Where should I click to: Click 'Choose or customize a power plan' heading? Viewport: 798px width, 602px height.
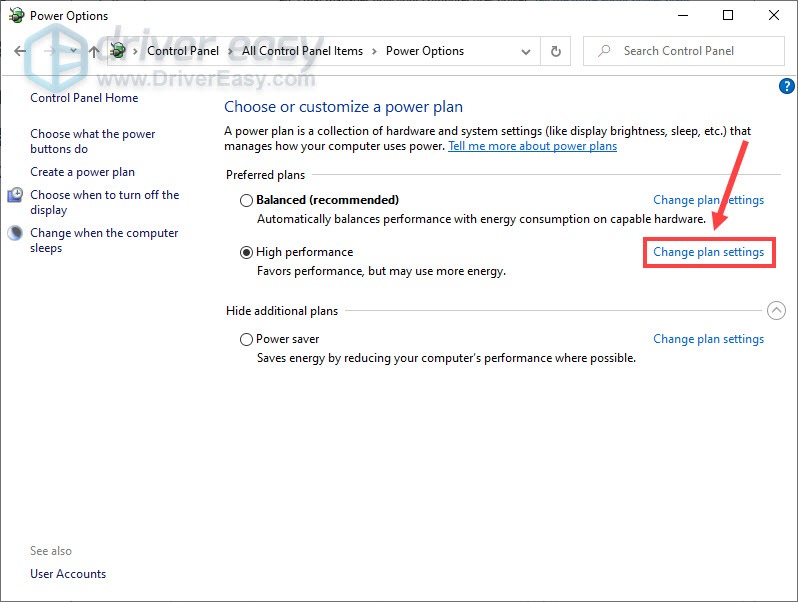click(344, 107)
